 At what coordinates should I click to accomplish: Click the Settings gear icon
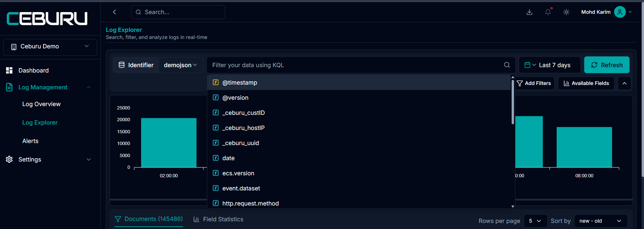pos(9,159)
